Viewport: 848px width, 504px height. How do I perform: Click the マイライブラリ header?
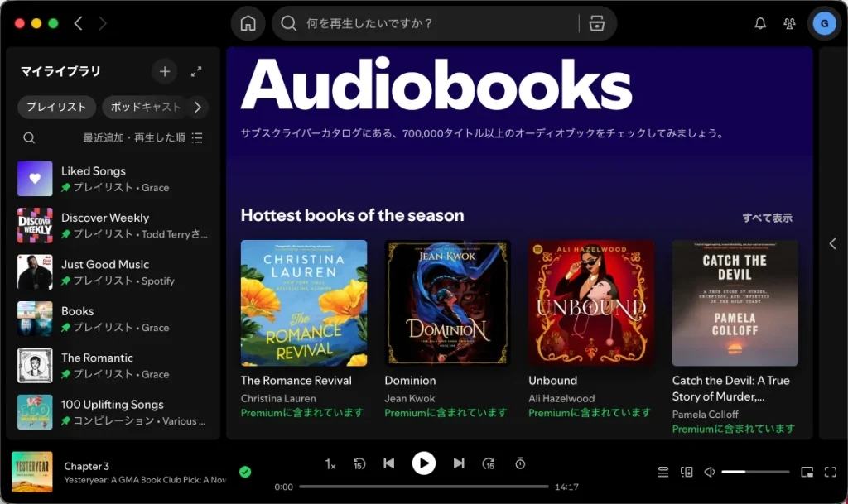tap(60, 71)
